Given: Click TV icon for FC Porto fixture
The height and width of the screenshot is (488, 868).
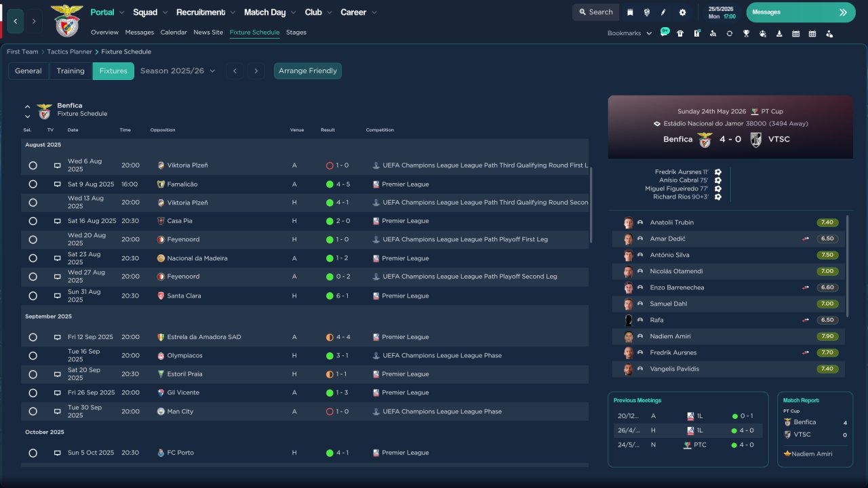Looking at the screenshot, I should [58, 453].
